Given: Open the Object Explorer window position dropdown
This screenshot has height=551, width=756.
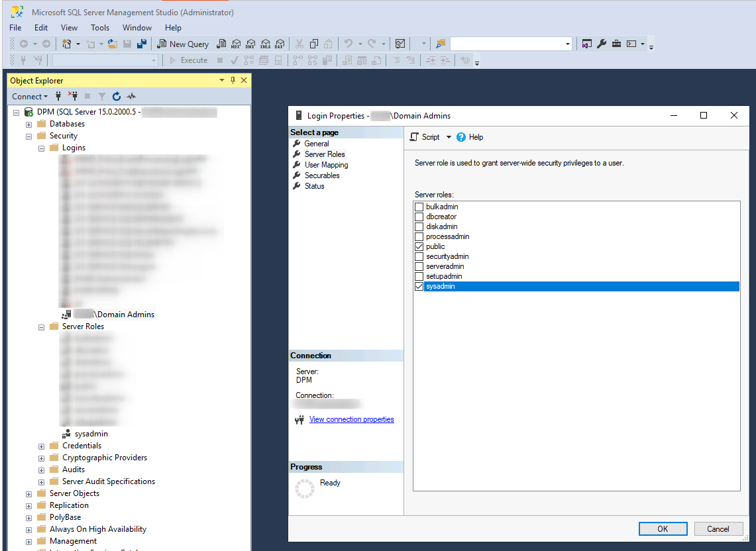Looking at the screenshot, I should pyautogui.click(x=222, y=81).
